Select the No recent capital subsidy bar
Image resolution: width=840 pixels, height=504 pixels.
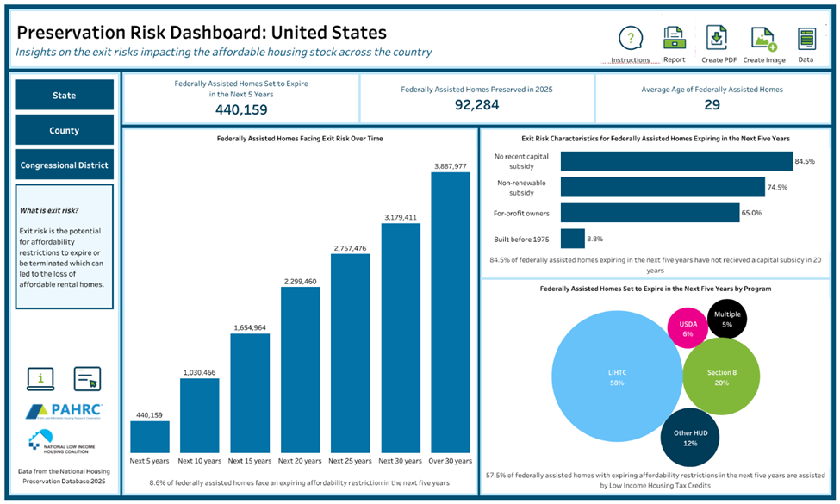click(x=676, y=161)
